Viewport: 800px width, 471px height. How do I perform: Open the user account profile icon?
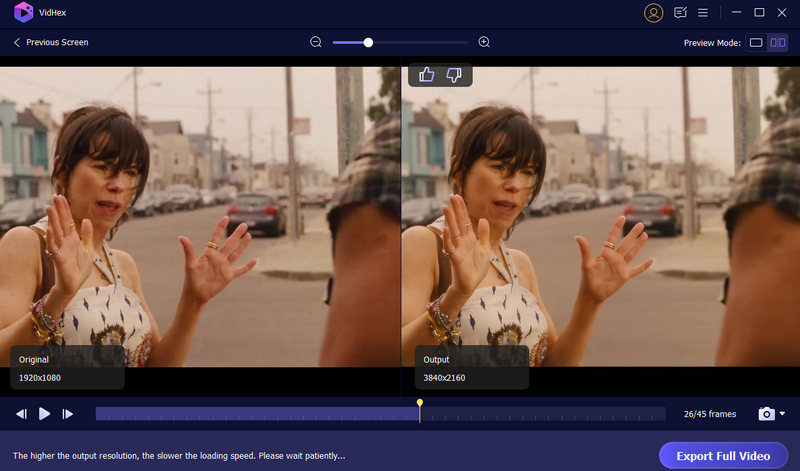click(x=654, y=13)
